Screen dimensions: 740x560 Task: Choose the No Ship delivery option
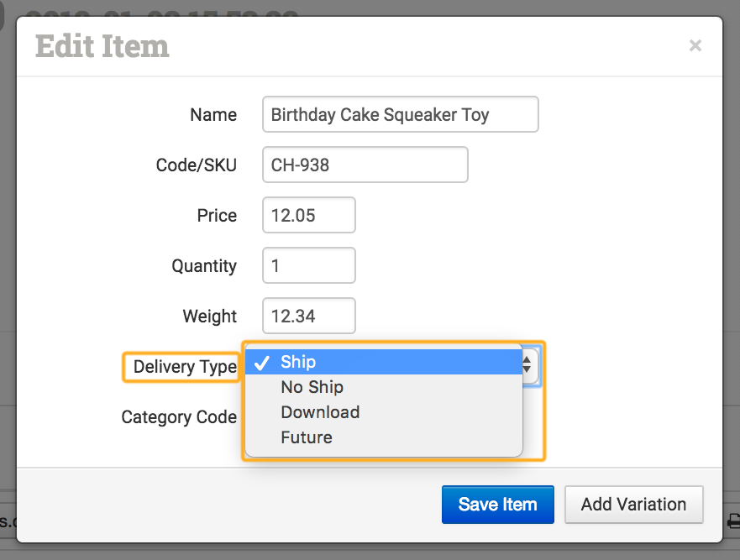click(312, 387)
